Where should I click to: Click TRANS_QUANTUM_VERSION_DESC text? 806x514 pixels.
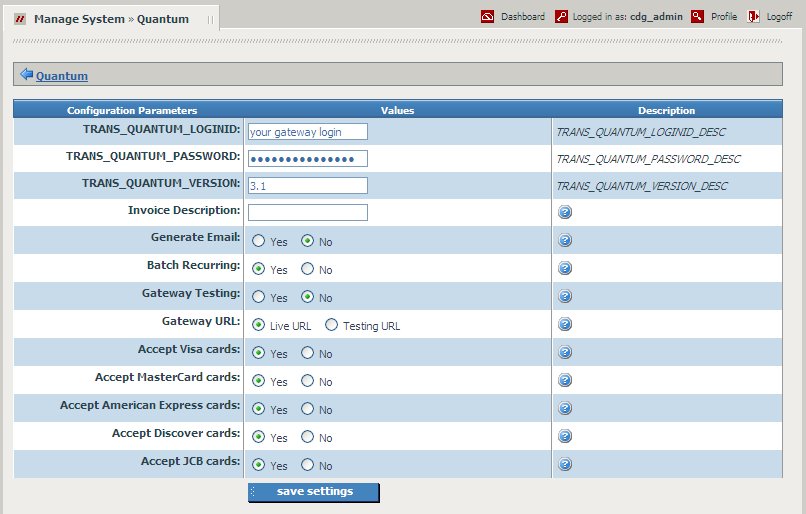coord(642,186)
